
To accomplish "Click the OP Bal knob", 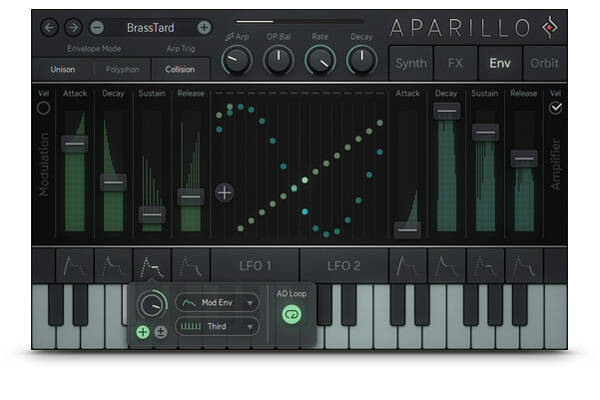I will click(279, 60).
